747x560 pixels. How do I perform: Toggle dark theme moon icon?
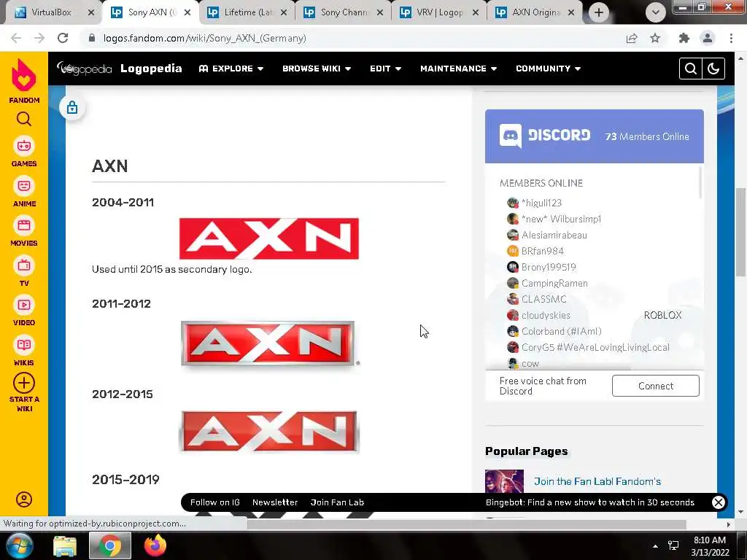[713, 69]
